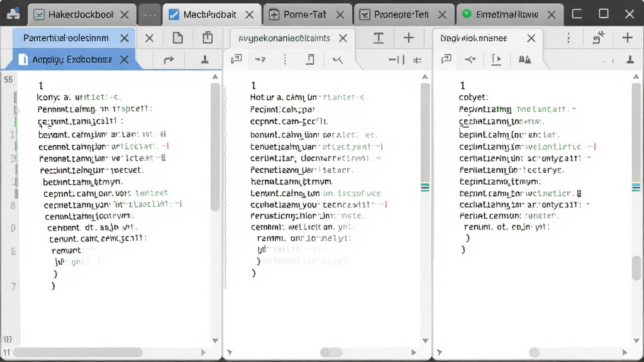Click the "cobyet:" line in the right pane
Viewport: 644px width, 362px height.
pos(474,97)
